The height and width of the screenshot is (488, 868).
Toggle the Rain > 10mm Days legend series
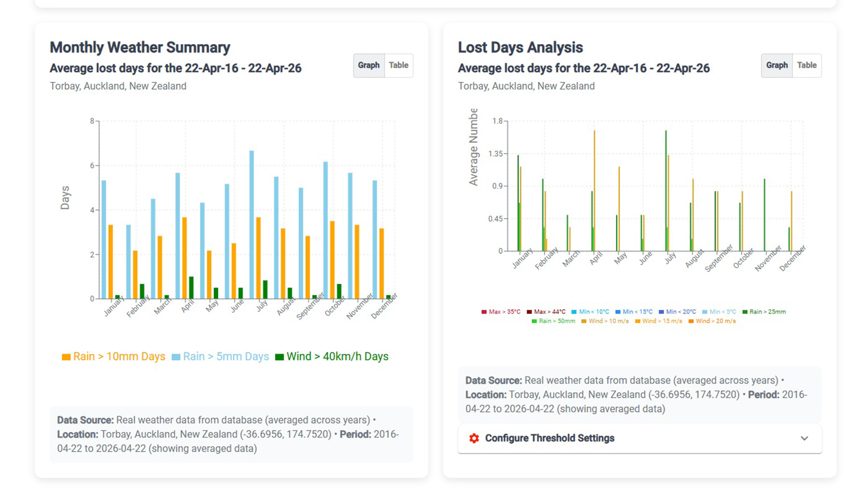pyautogui.click(x=113, y=357)
